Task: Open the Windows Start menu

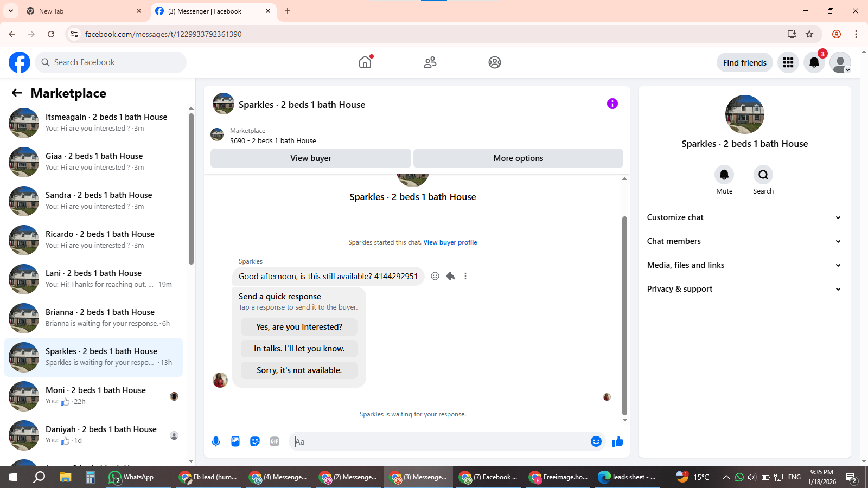Action: tap(13, 477)
